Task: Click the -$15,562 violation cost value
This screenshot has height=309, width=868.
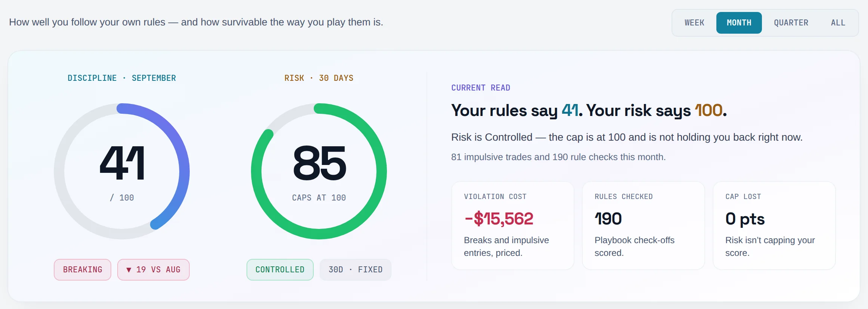Action: (499, 219)
